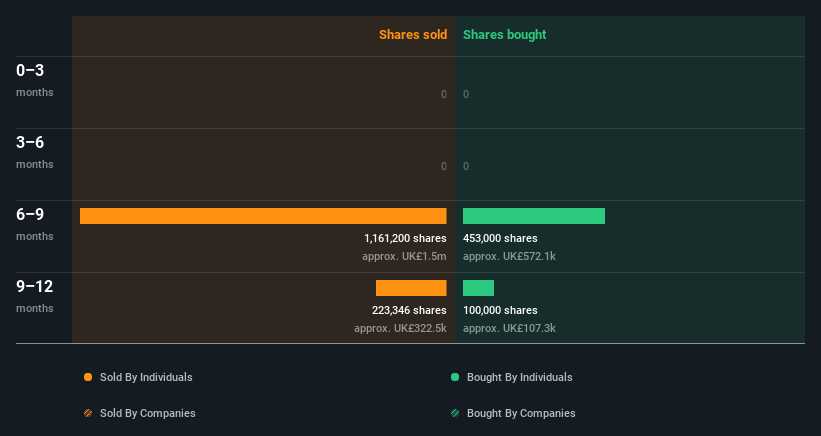
Task: Select the Bought By Individuals legend label
Action: (x=519, y=377)
